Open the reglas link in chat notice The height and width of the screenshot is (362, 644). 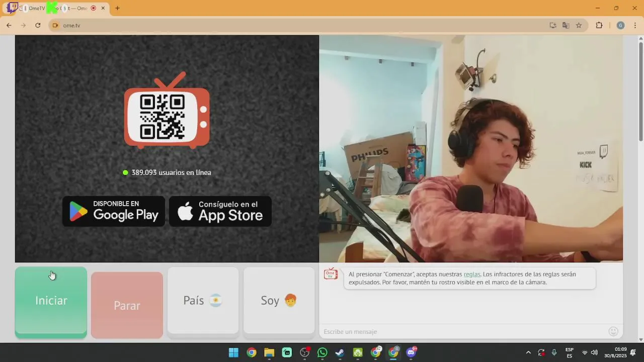point(472,275)
